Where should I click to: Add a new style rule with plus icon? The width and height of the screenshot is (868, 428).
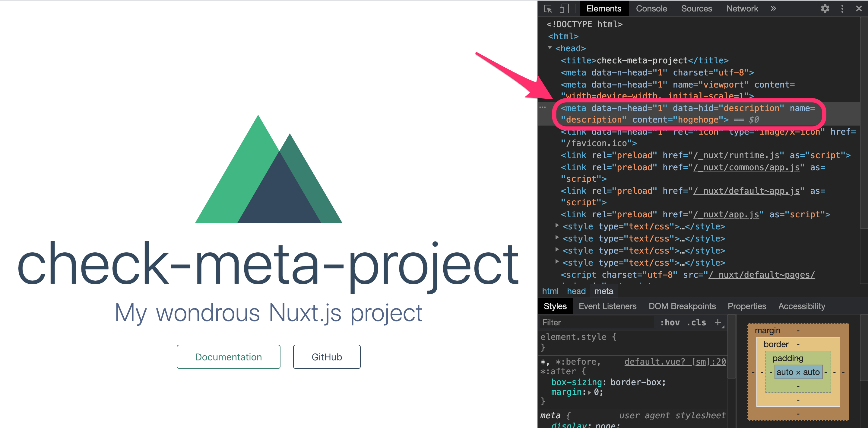tap(718, 322)
